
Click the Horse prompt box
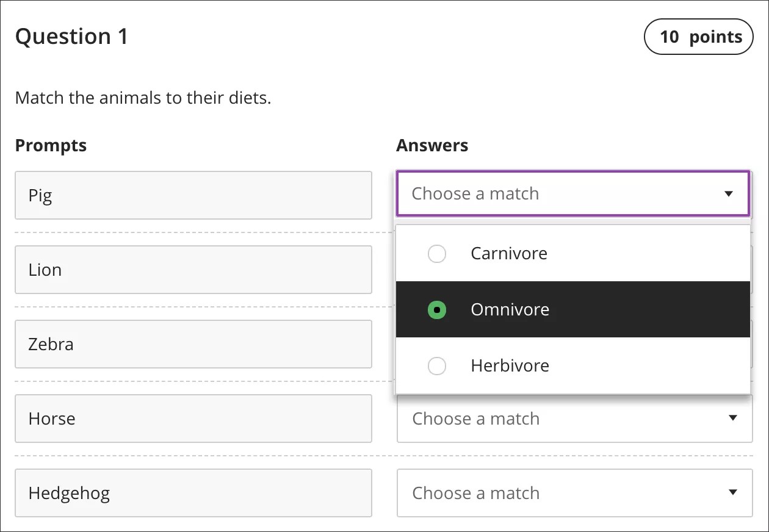click(193, 419)
